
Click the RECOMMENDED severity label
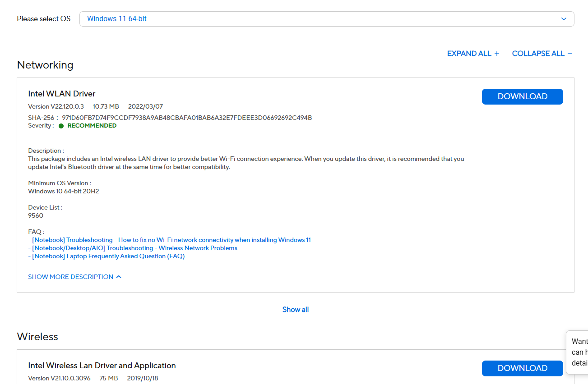[92, 126]
